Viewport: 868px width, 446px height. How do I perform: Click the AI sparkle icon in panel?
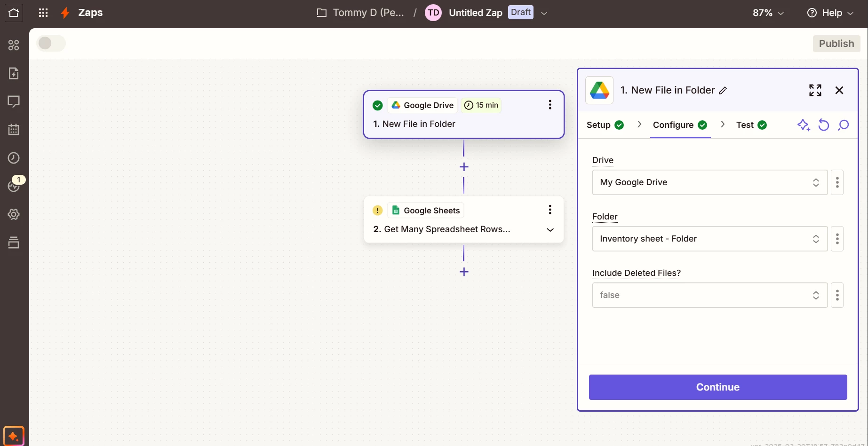(804, 125)
